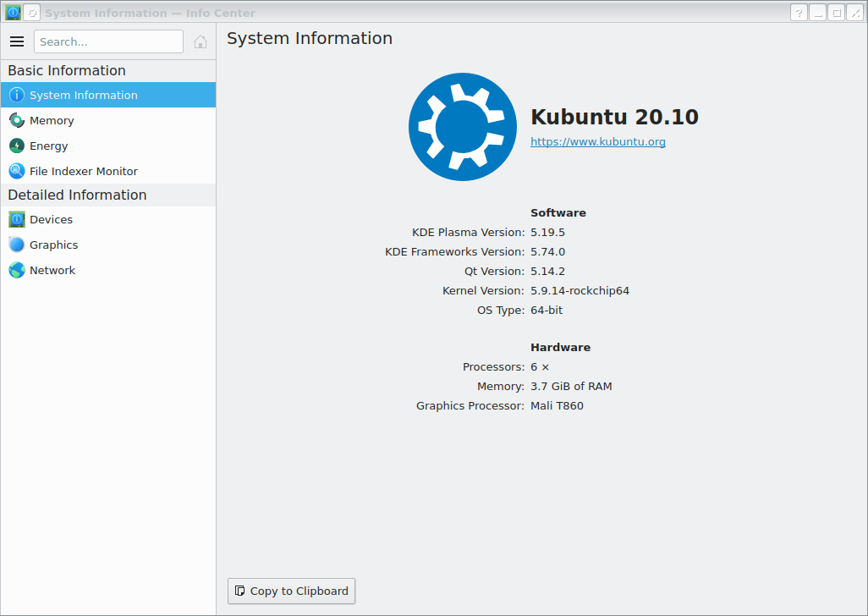Click the 'Graphics Processor:' label

pyautogui.click(x=470, y=405)
